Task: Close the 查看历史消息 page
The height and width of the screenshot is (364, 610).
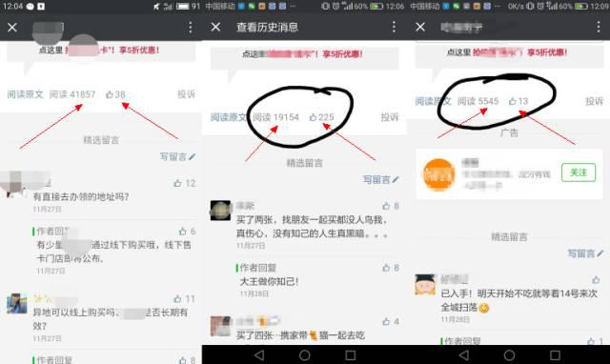Action: [x=215, y=27]
